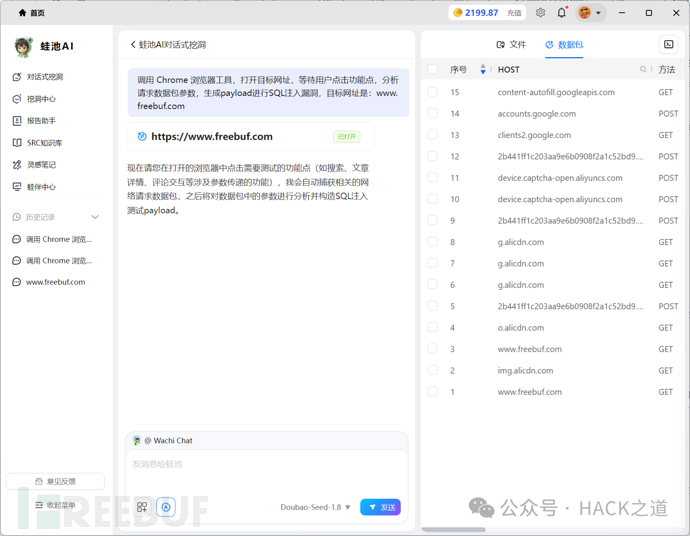The height and width of the screenshot is (536, 690).
Task: Open 灵感笔记 in the sidebar
Action: tap(34, 165)
